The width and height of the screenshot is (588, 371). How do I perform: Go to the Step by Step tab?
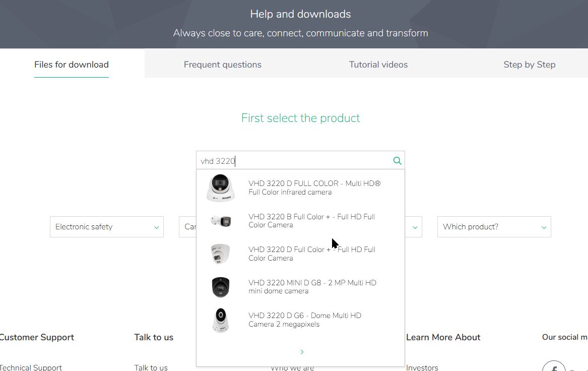(x=529, y=65)
